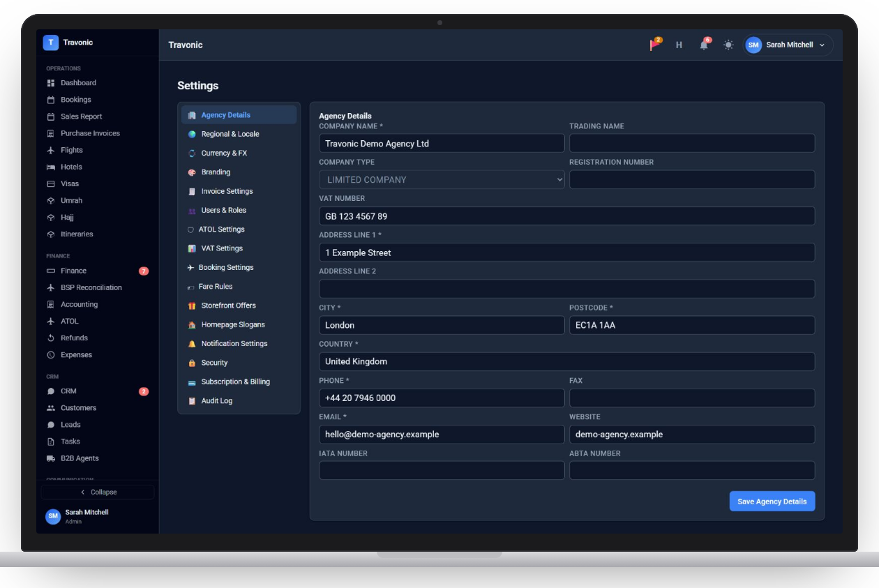Open VAT Settings section

(x=239, y=248)
